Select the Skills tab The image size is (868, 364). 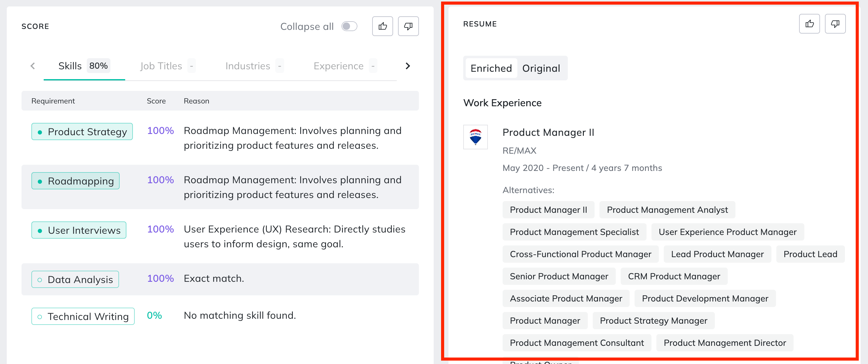coord(84,66)
